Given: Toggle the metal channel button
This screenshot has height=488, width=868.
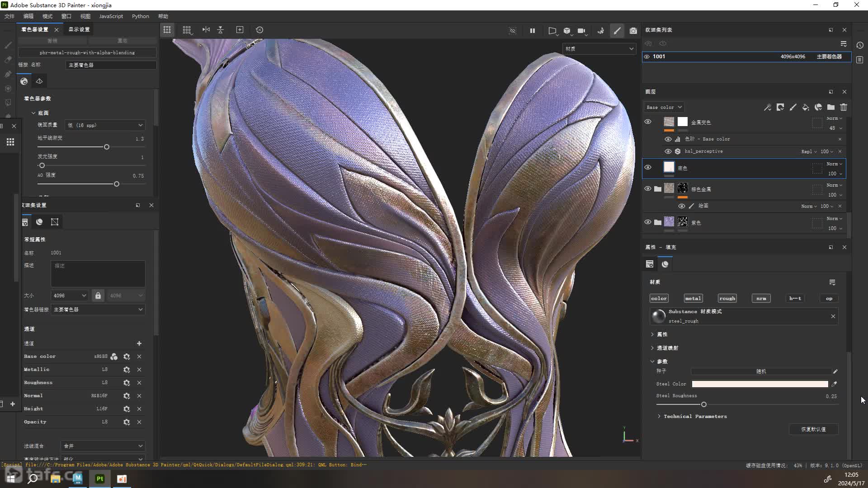Looking at the screenshot, I should click(693, 299).
